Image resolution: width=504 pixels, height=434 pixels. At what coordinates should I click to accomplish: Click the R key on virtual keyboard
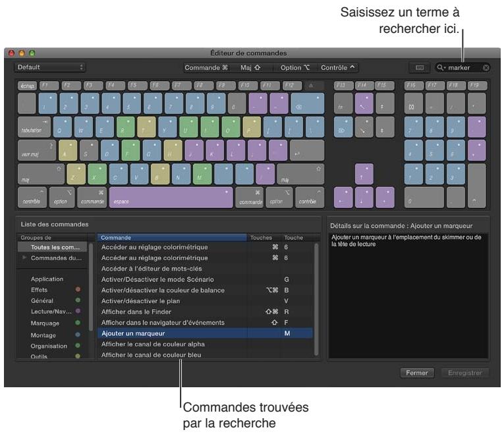point(125,127)
